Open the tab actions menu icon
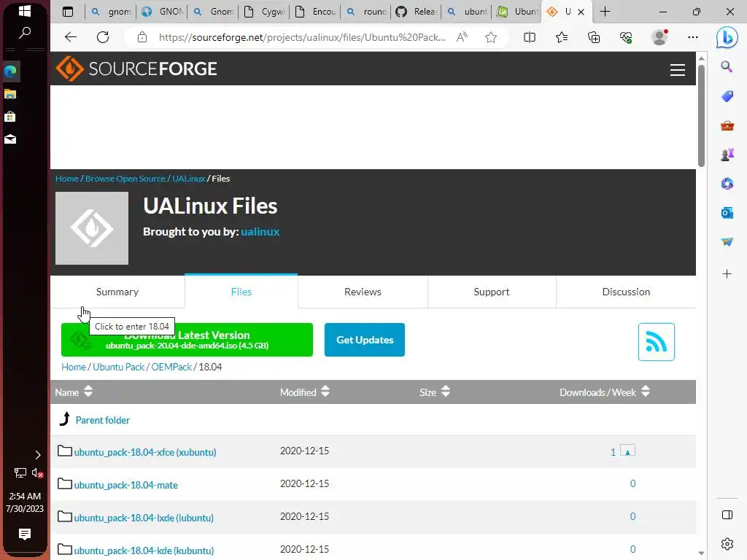This screenshot has height=560, width=747. [x=68, y=12]
